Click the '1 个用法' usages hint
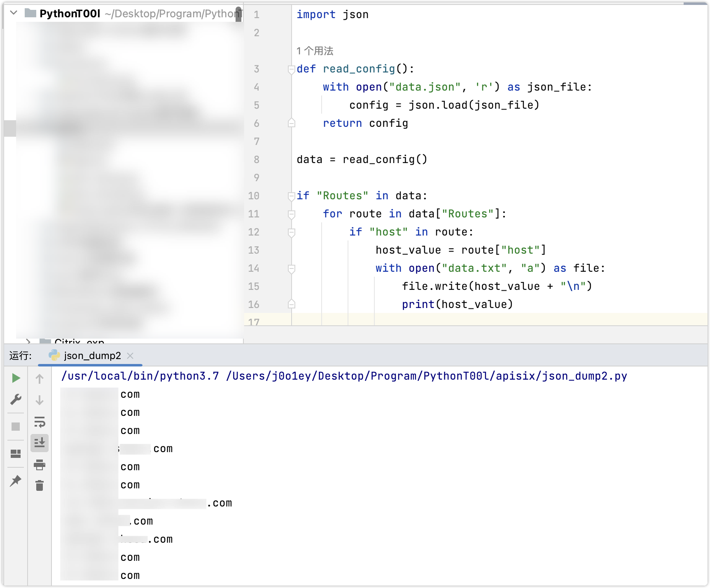This screenshot has width=710, height=588. click(315, 51)
